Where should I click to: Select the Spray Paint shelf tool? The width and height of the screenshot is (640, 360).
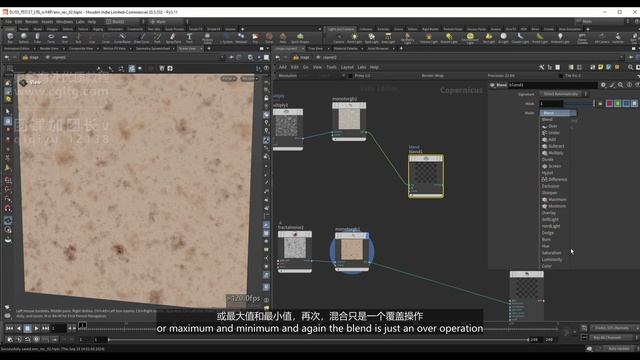(173, 38)
